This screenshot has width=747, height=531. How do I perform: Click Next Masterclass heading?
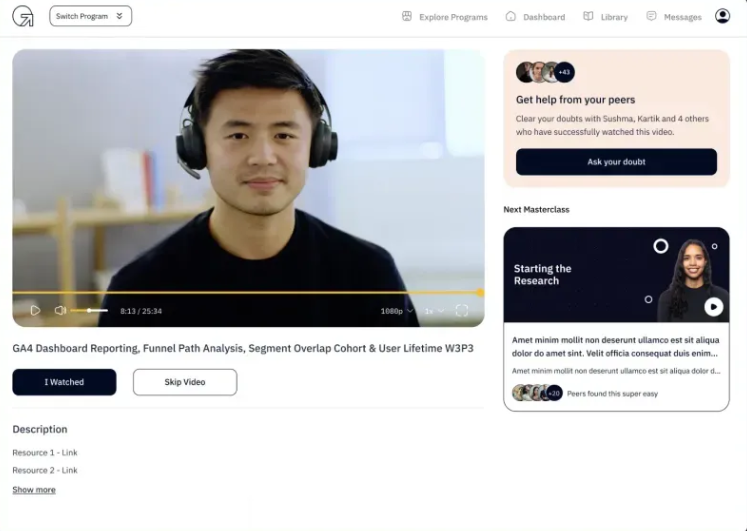click(x=536, y=210)
